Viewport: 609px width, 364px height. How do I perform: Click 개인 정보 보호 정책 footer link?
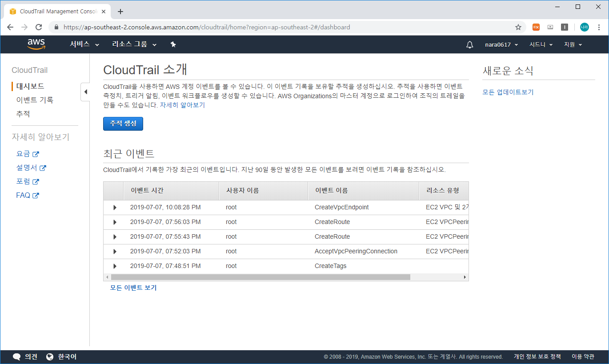(537, 356)
